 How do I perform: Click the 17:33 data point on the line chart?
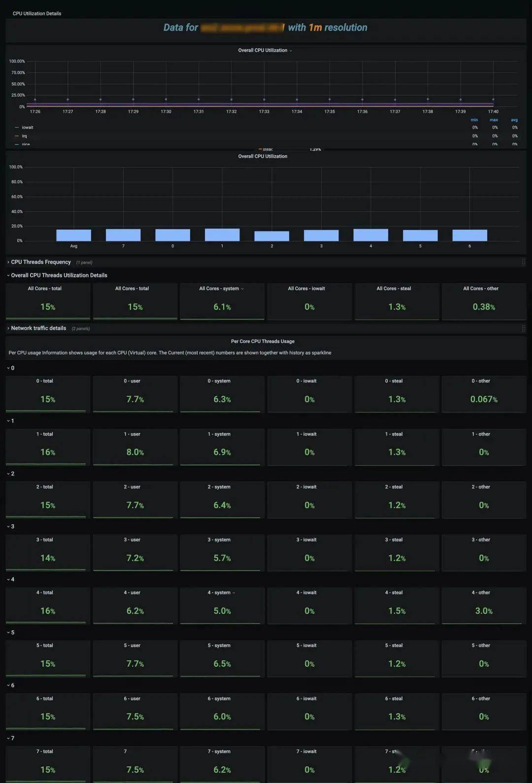tap(264, 100)
